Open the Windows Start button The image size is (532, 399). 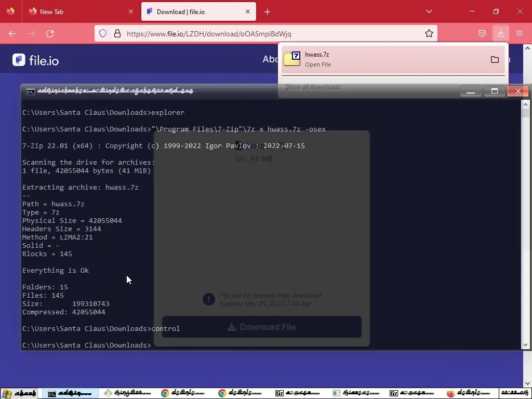[x=19, y=394]
